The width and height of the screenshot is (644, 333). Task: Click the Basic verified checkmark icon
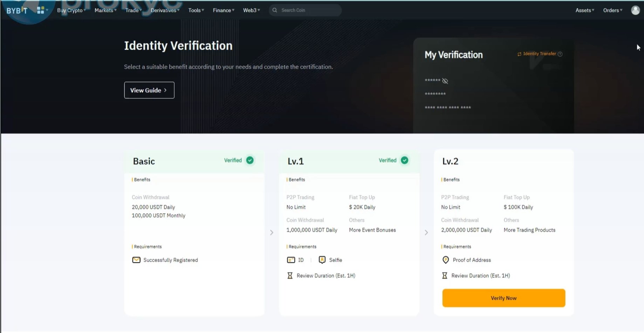[x=250, y=160]
